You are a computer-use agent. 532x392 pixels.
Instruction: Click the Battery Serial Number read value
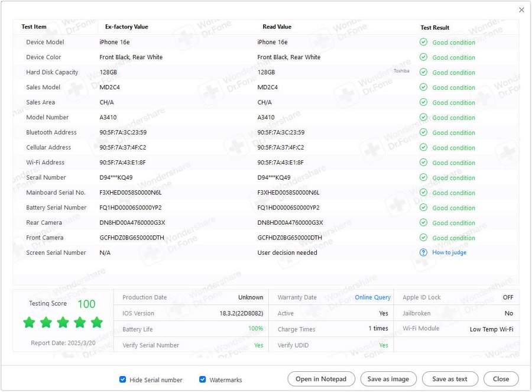[x=288, y=208]
